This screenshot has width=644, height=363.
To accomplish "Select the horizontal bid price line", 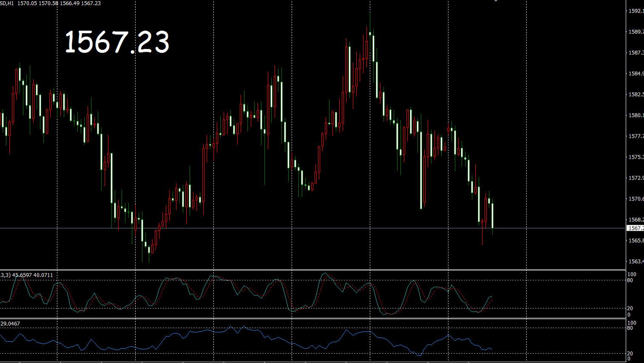I will pyautogui.click(x=313, y=229).
